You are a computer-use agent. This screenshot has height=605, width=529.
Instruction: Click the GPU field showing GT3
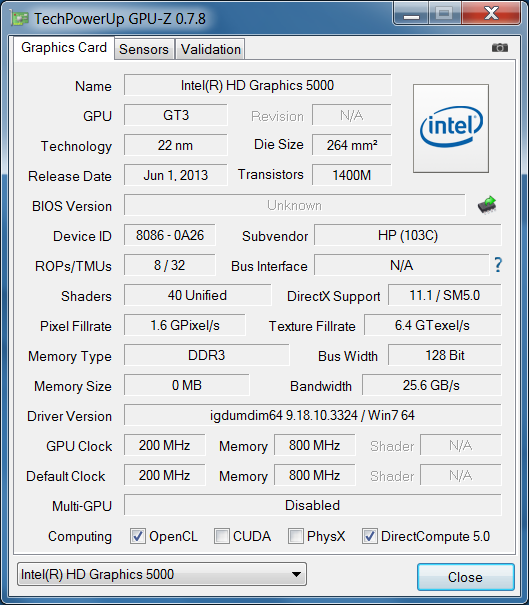pyautogui.click(x=176, y=115)
